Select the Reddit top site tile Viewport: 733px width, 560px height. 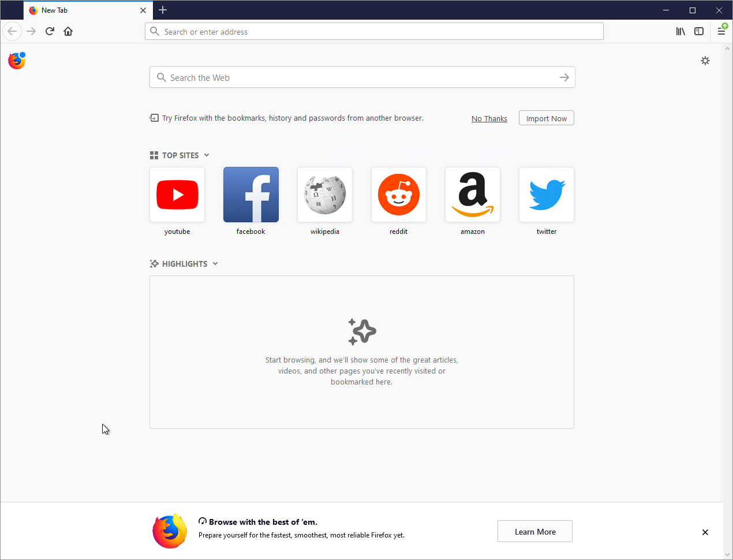(x=399, y=195)
